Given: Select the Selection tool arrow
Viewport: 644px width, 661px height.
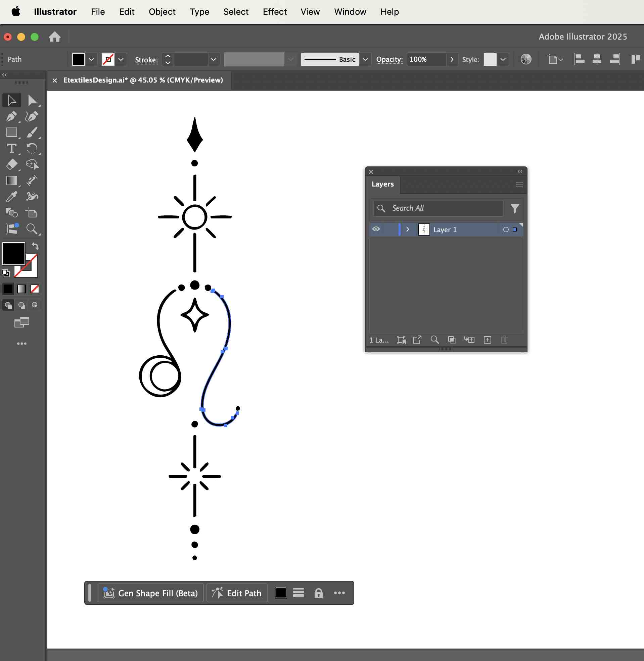Looking at the screenshot, I should point(11,100).
